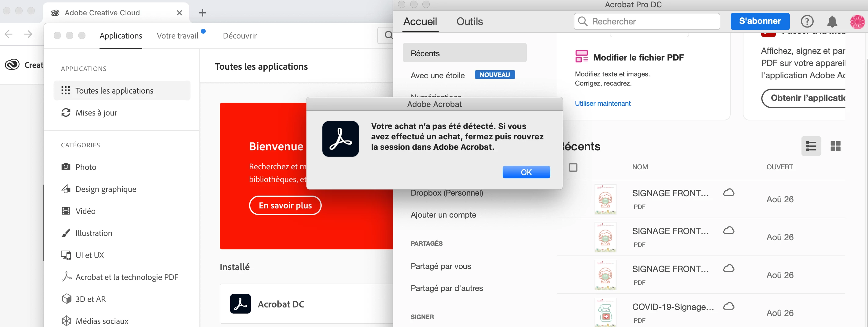
Task: Select the Applications tab in Creative Cloud
Action: coord(121,36)
